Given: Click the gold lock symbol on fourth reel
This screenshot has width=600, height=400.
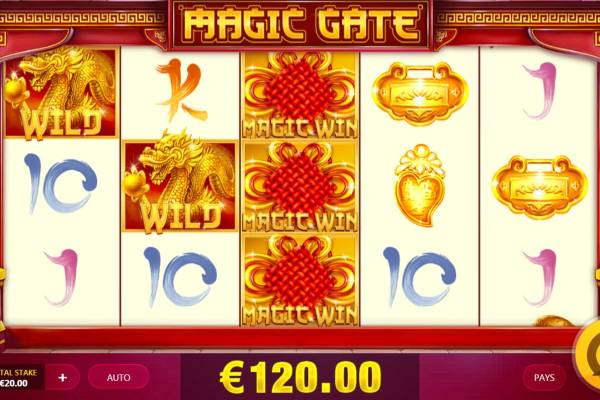Looking at the screenshot, I should [x=420, y=93].
